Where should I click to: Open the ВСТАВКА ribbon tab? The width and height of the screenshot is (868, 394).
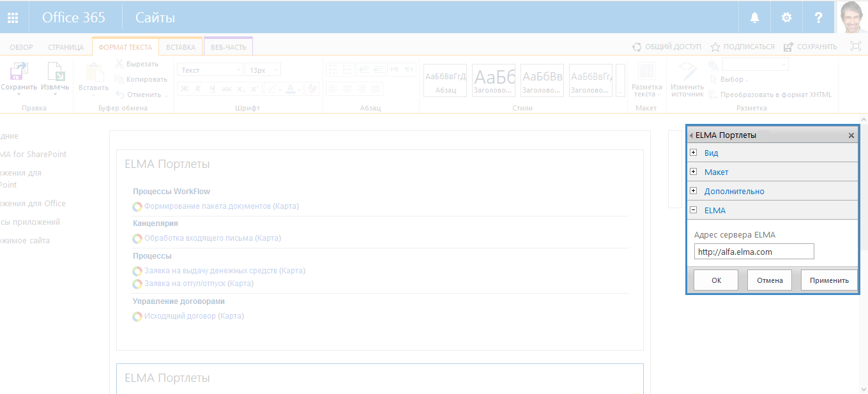(x=181, y=47)
